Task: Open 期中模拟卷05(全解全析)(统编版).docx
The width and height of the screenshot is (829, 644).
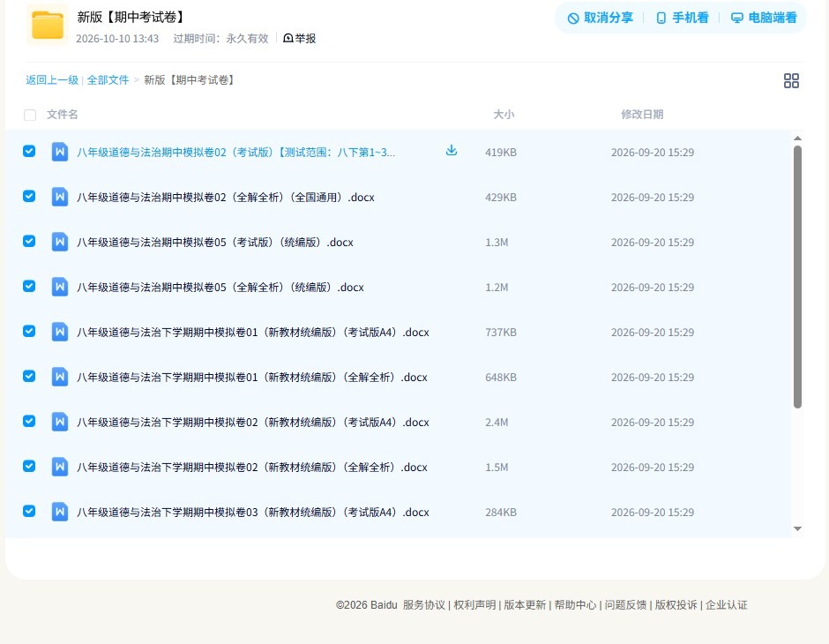Action: 220,287
